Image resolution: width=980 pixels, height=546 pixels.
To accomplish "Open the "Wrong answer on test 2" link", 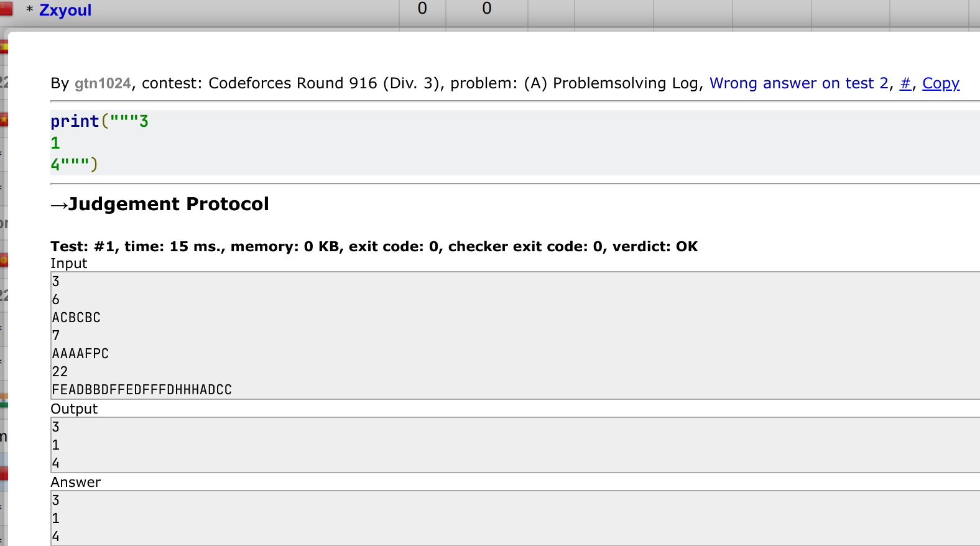I will (x=798, y=83).
